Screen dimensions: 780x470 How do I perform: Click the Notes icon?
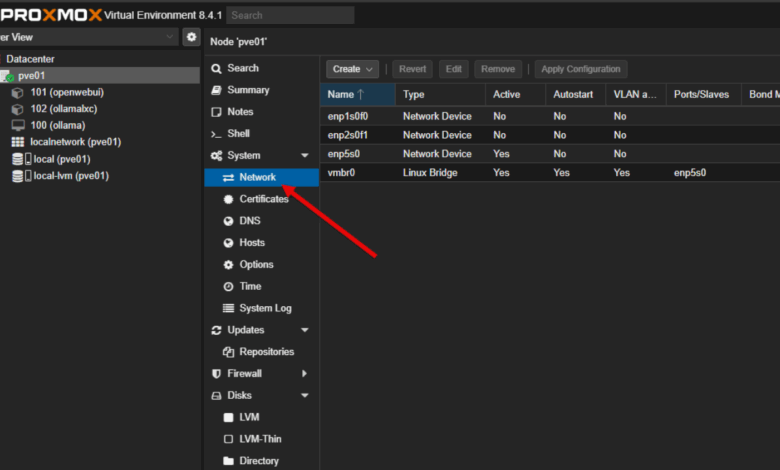click(216, 112)
